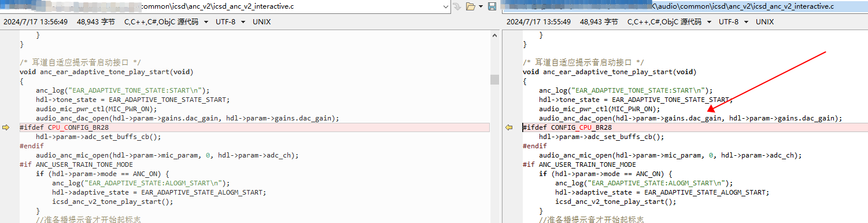Click the right pane UNIX line ending label

764,21
